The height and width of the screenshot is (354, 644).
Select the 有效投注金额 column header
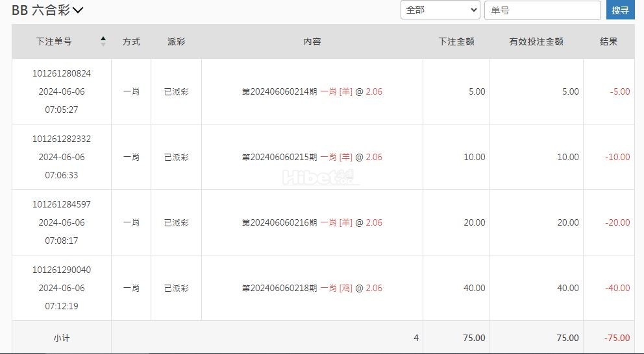coord(536,41)
